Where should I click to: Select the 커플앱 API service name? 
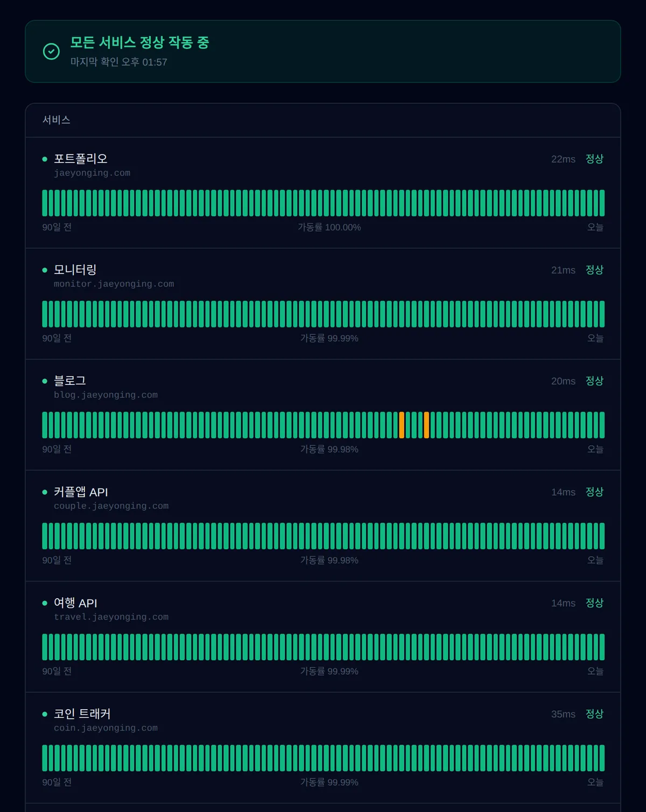coord(81,492)
